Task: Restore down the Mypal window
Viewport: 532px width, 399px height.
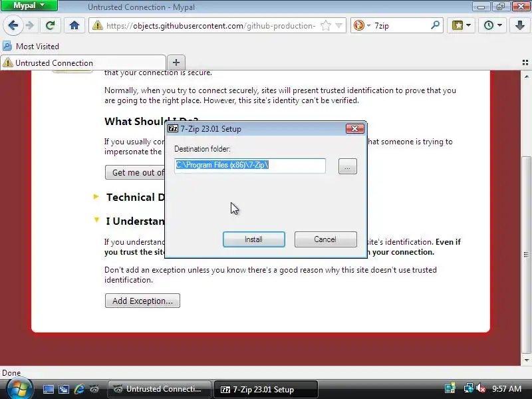Action: tap(501, 7)
